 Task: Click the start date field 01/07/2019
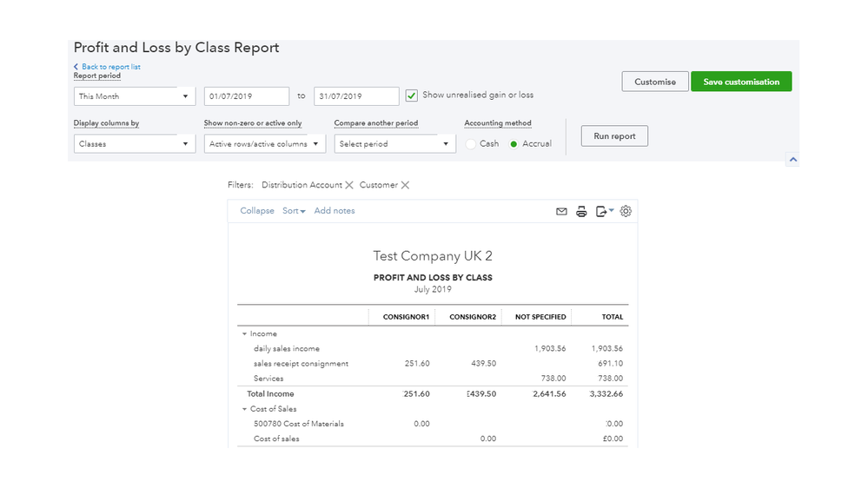247,96
